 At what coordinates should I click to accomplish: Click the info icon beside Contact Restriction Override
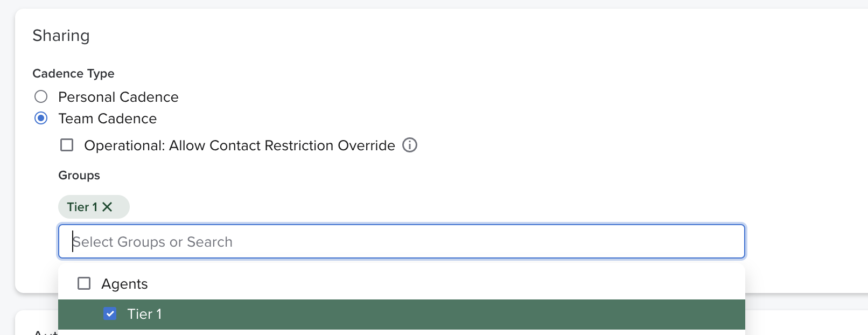pos(410,145)
